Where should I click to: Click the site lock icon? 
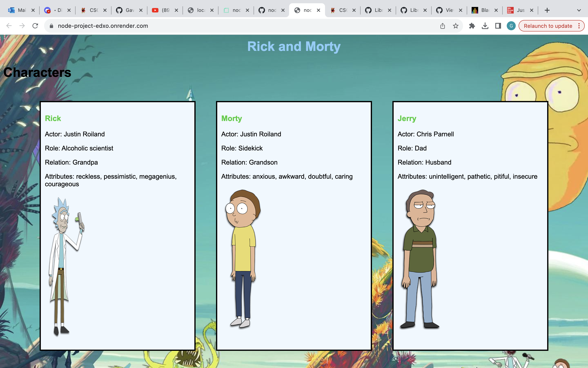click(x=51, y=26)
